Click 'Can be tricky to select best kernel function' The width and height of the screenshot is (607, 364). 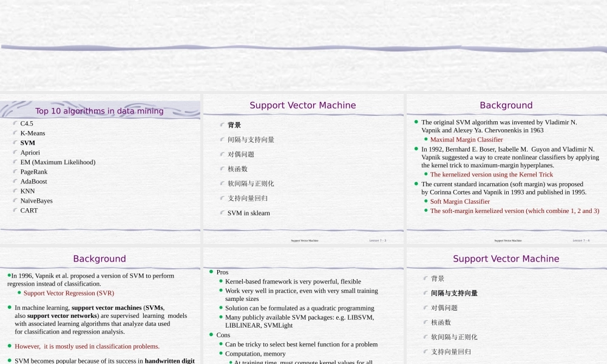(x=301, y=344)
